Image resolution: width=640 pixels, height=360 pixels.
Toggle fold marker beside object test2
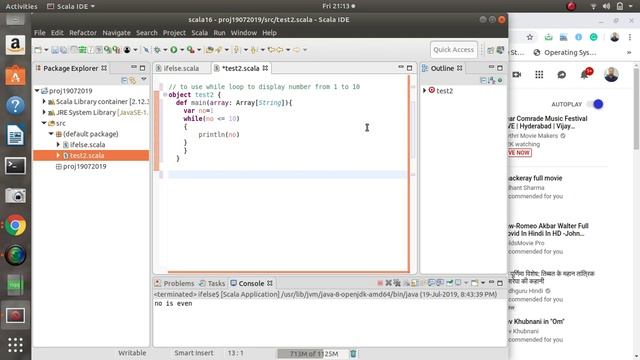pyautogui.click(x=165, y=95)
